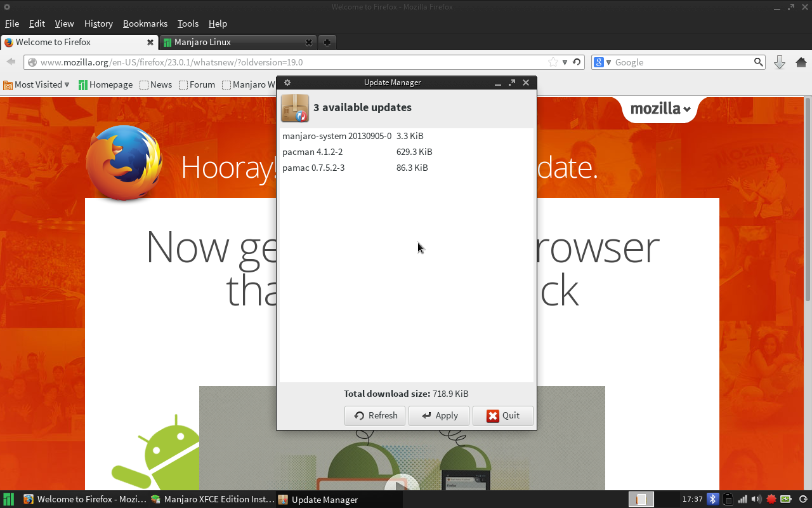Select the pacman 4.1.2-2 update row
Image resolution: width=812 pixels, height=508 pixels.
[407, 152]
